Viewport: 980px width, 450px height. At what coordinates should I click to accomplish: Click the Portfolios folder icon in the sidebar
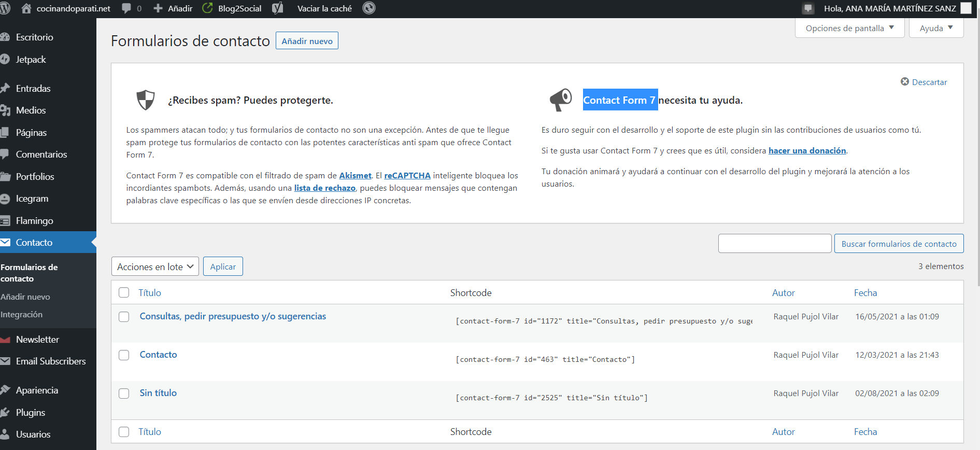(x=5, y=177)
